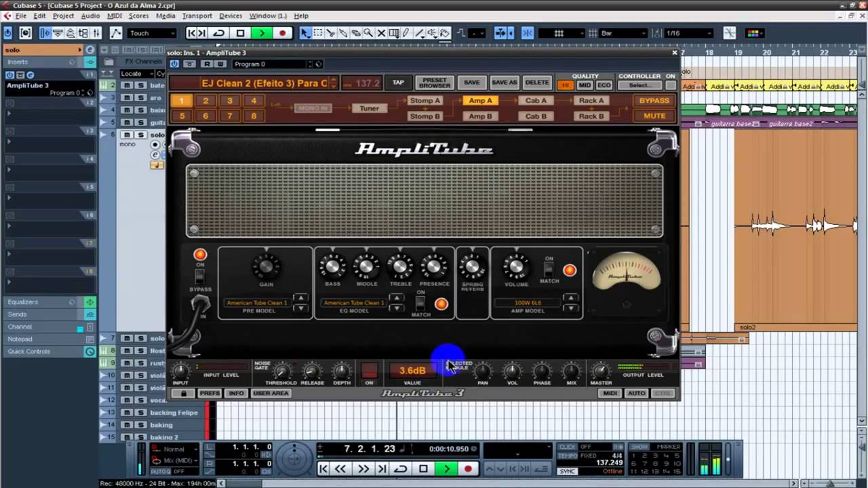
Task: Open the Edit menu
Action: coord(40,16)
